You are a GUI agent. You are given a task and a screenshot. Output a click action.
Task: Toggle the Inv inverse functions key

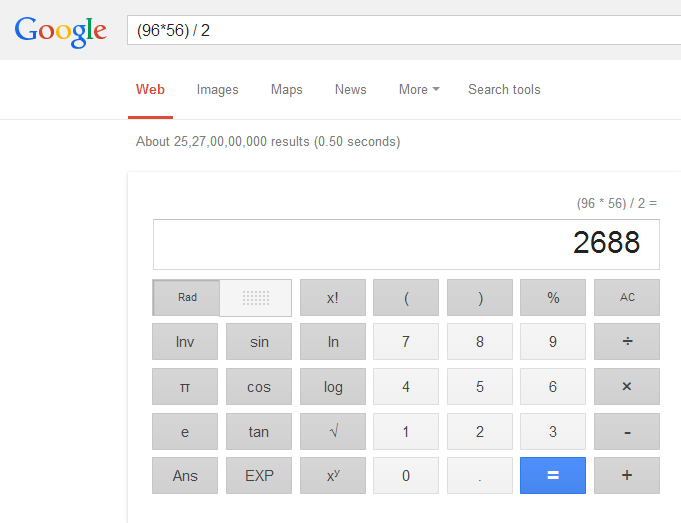[185, 341]
